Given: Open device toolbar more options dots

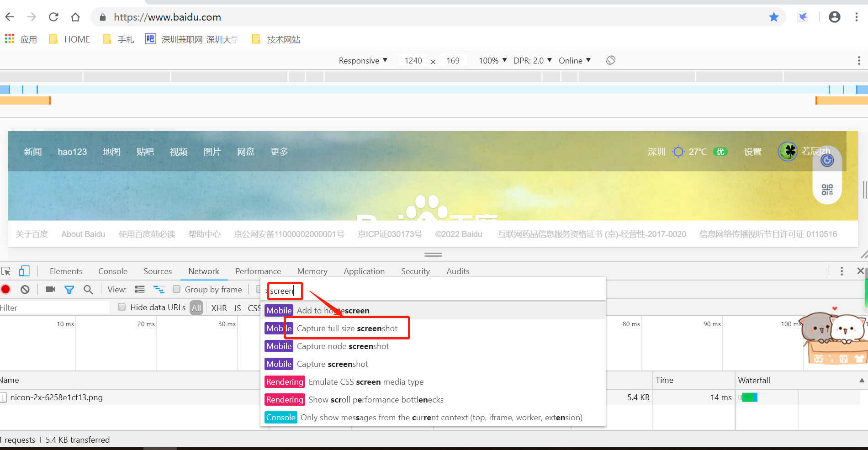Looking at the screenshot, I should point(859,60).
